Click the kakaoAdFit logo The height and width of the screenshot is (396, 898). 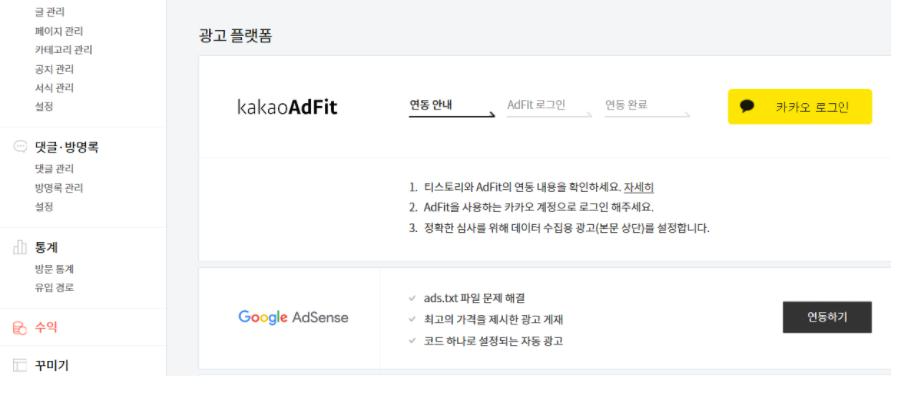point(287,107)
